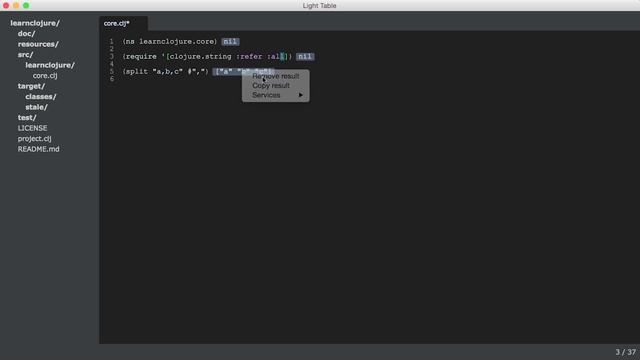Maximize the Light Table window
The width and height of the screenshot is (640, 360).
tap(26, 5)
